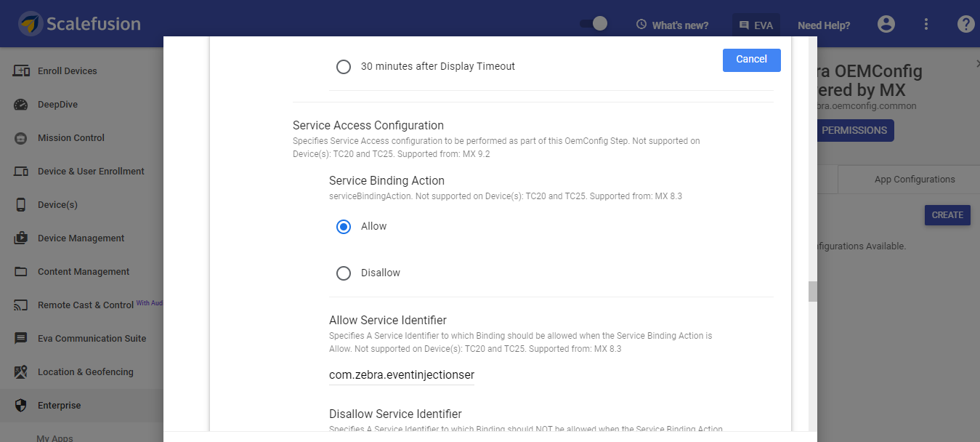Click the PERMISSIONS button

(854, 131)
